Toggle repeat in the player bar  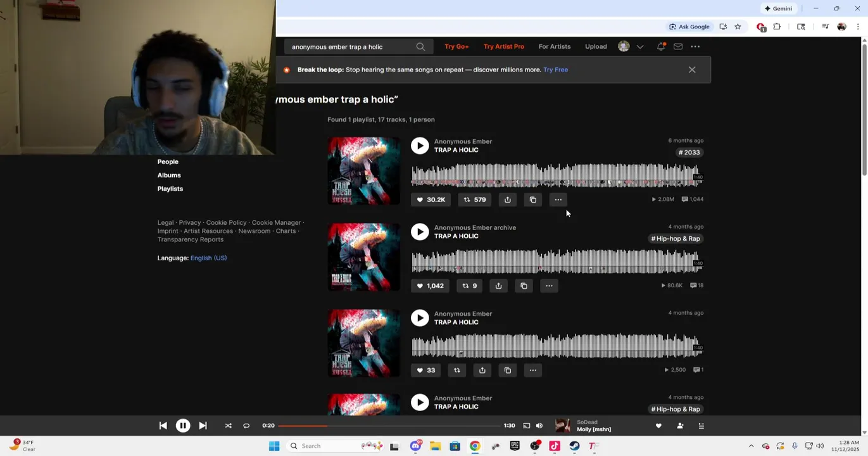[246, 426]
